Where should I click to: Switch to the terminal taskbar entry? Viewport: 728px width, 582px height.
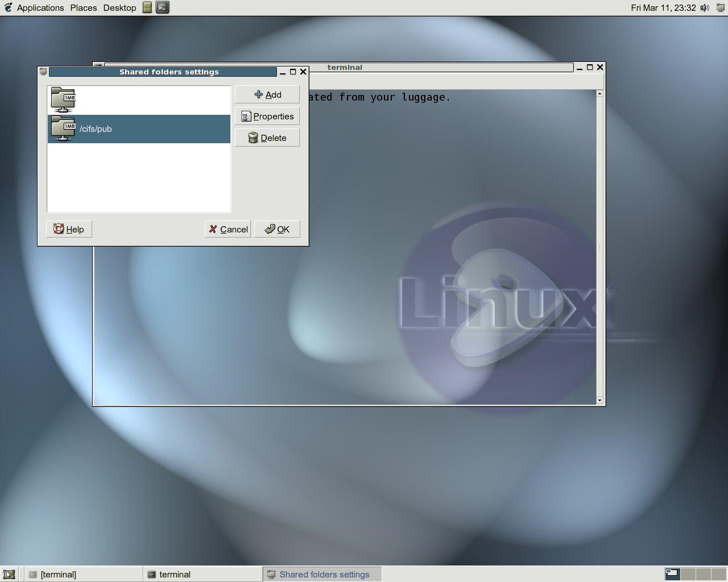202,574
